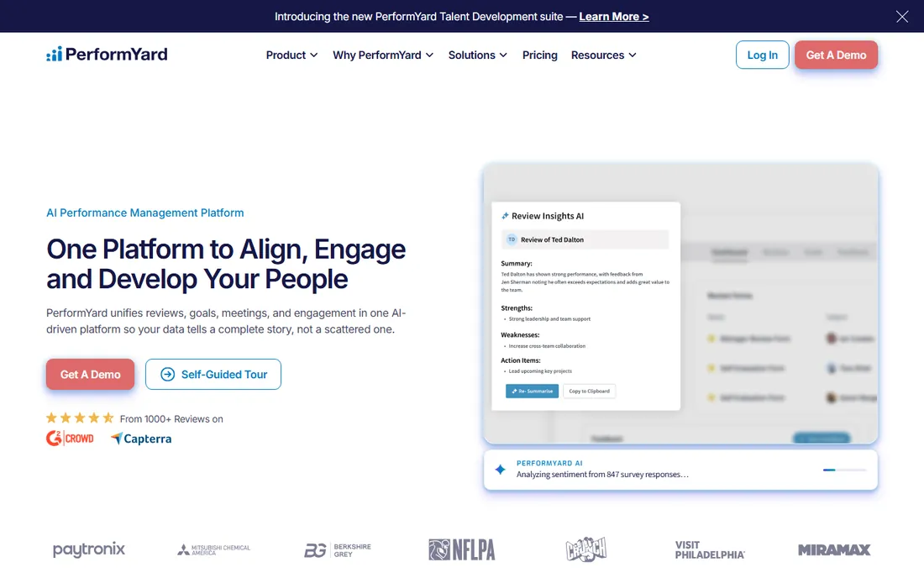Click 'Lead upcoming key projects' action item
Viewport: 924px width, 578px height.
(x=540, y=371)
